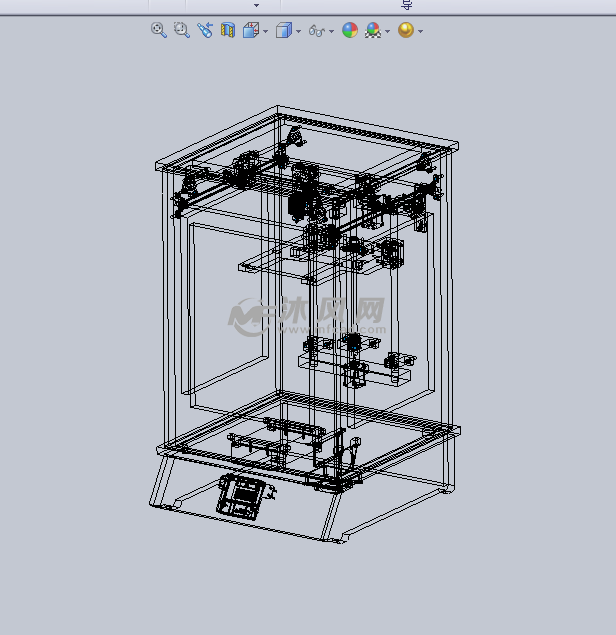The height and width of the screenshot is (635, 616).
Task: Select the control panel on the printer base
Action: [244, 496]
